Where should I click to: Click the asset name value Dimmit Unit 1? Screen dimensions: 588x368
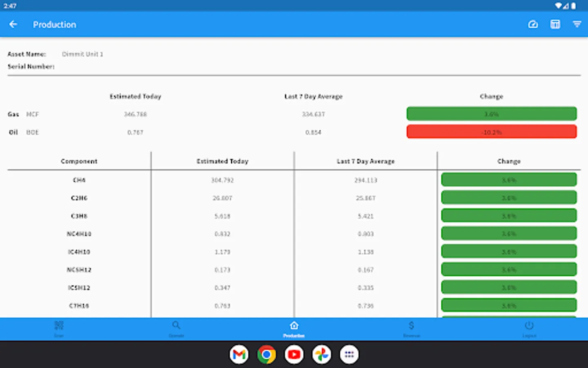tap(82, 54)
